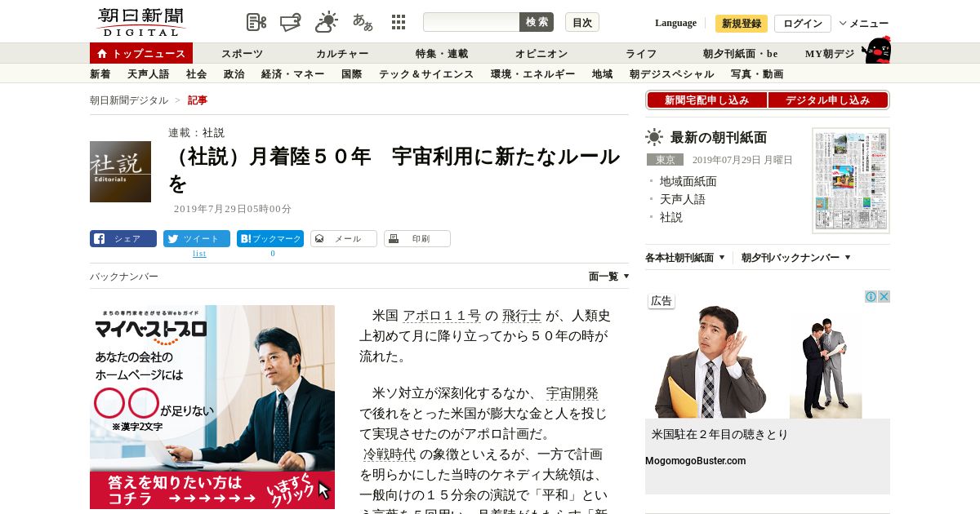Click the マイベストプロ advertisement banner
Screen dimensions: 980x514
[x=212, y=407]
